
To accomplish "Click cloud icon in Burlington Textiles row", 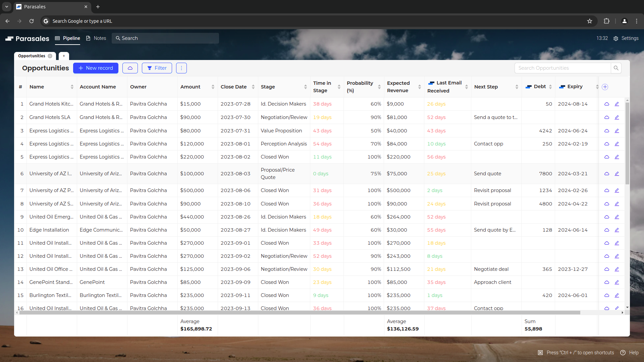I will [x=607, y=295].
